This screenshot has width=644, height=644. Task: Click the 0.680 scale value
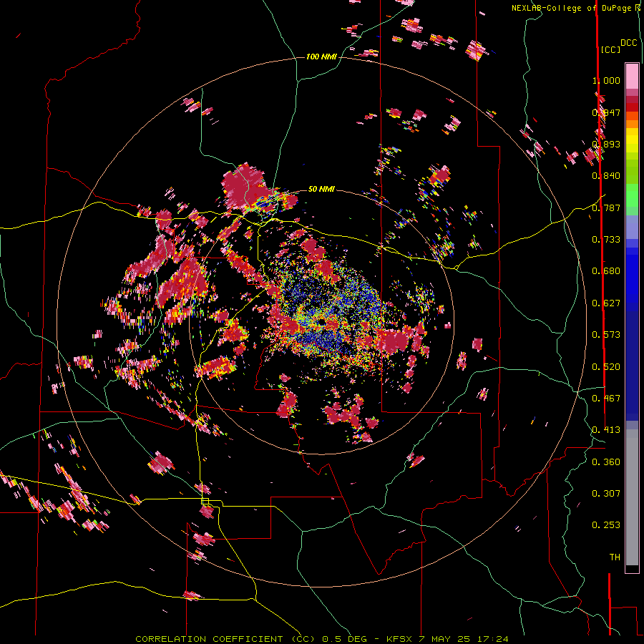coord(606,271)
